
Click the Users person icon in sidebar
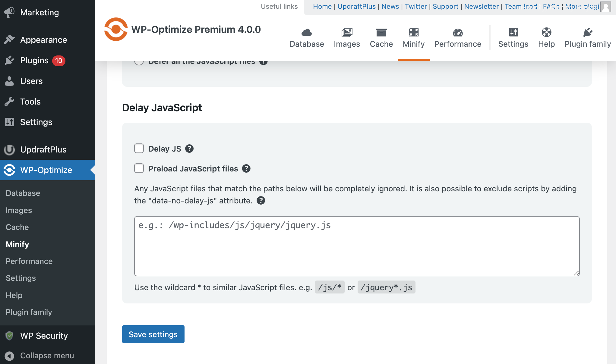coord(9,81)
